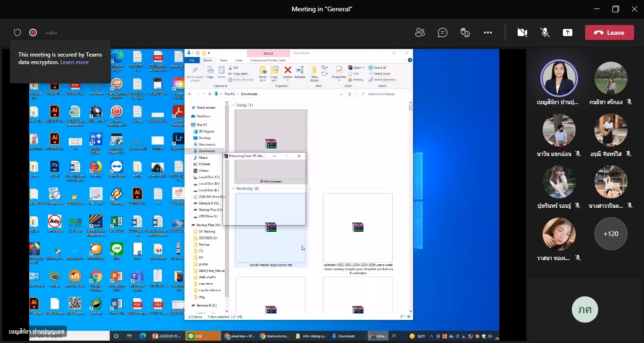The image size is (644, 343).
Task: Unmute the microphone
Action: pos(545,33)
